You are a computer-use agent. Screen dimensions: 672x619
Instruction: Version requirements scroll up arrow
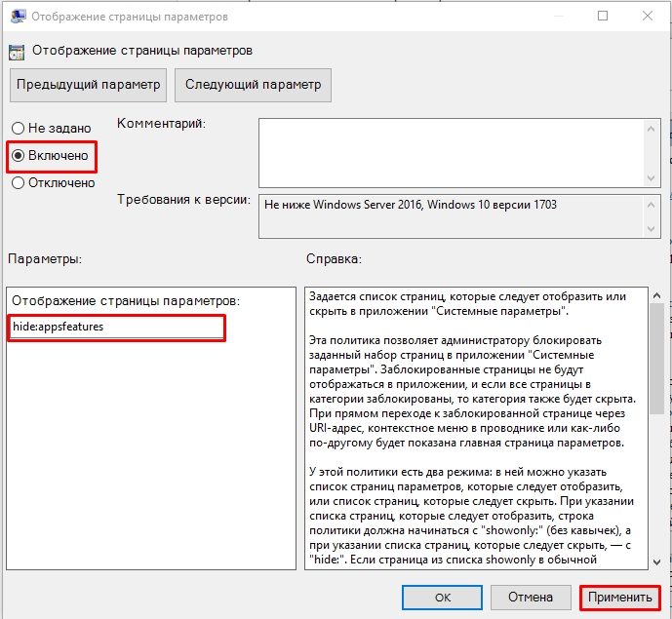tap(651, 205)
